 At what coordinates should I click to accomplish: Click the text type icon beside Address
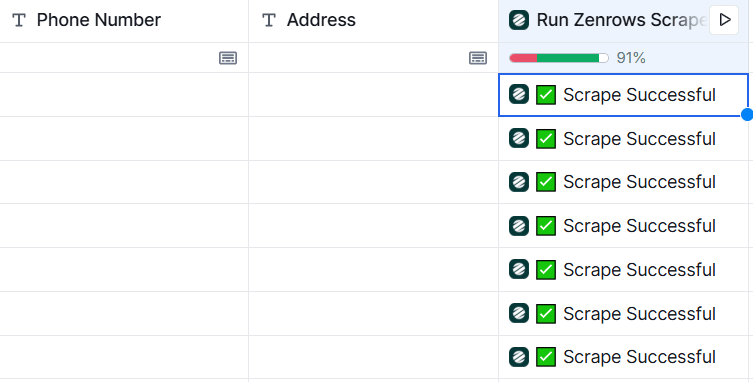pyautogui.click(x=269, y=20)
